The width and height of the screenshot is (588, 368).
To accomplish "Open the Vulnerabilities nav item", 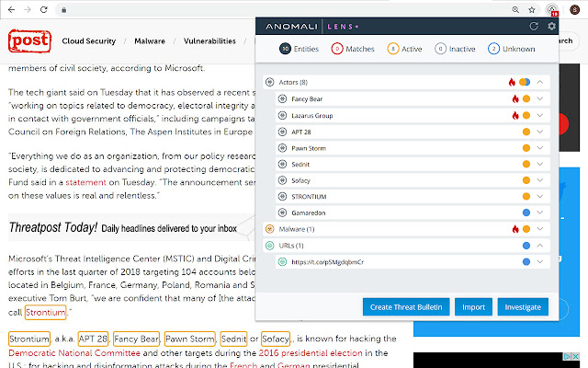I will pyautogui.click(x=209, y=40).
